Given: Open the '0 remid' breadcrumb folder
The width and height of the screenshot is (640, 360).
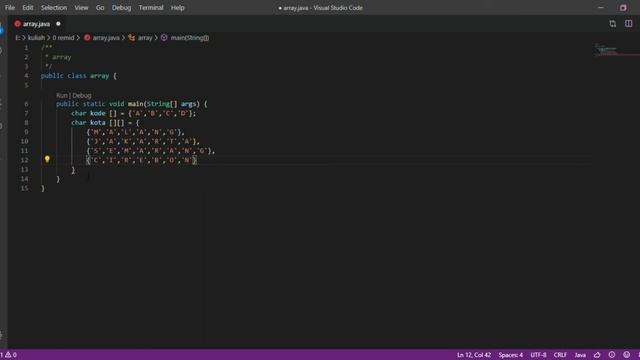Looking at the screenshot, I should pos(63,38).
